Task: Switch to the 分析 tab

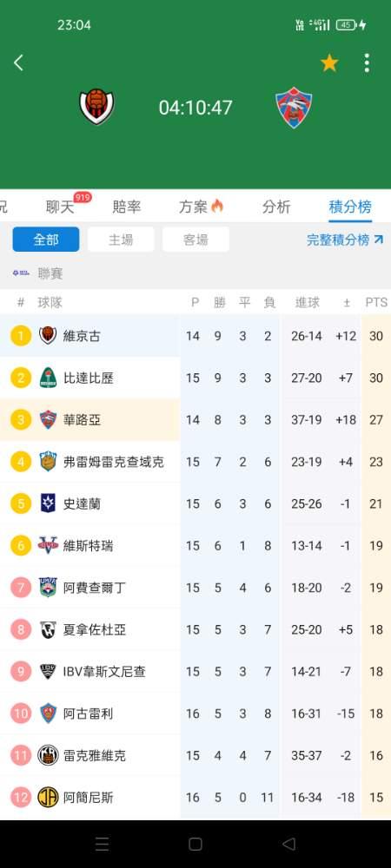Action: tap(275, 207)
